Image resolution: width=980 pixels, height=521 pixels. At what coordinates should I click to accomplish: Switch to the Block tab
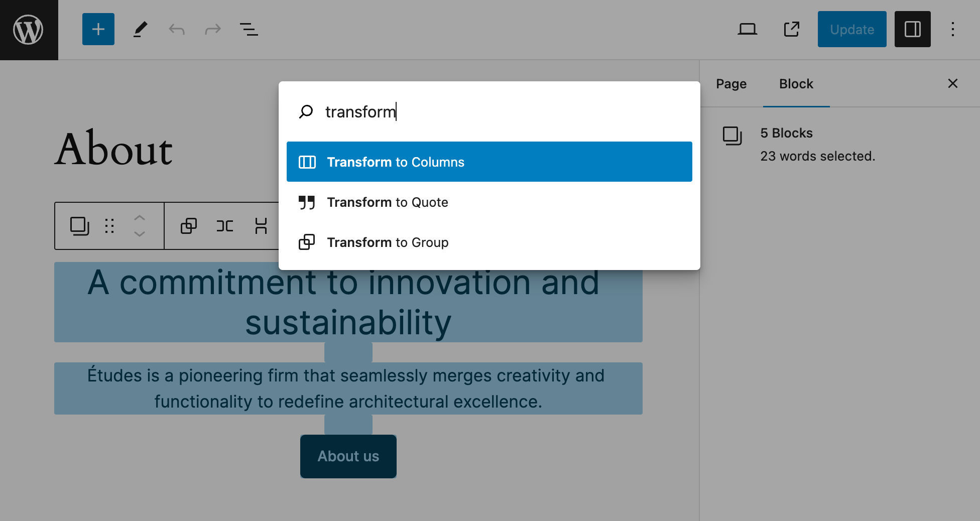point(796,84)
